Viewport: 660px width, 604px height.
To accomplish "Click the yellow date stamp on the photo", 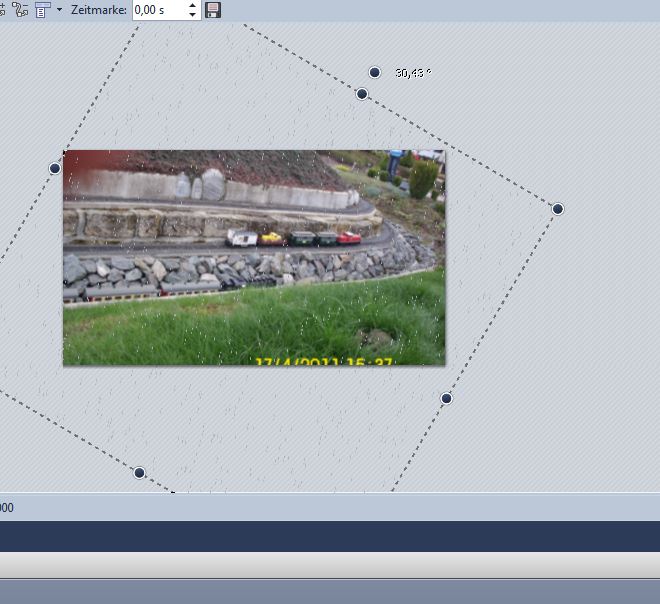I will (x=323, y=362).
